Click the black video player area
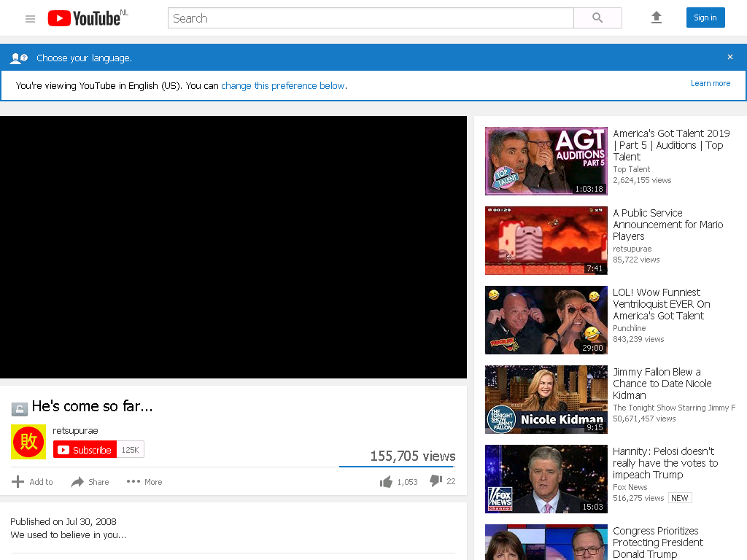The height and width of the screenshot is (560, 747). point(233,247)
